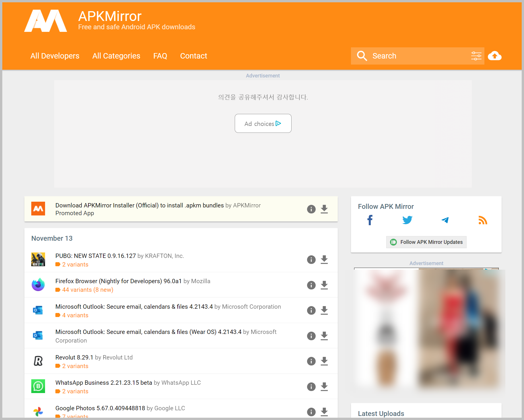Download APKMirror Installer promoted app

tap(324, 209)
